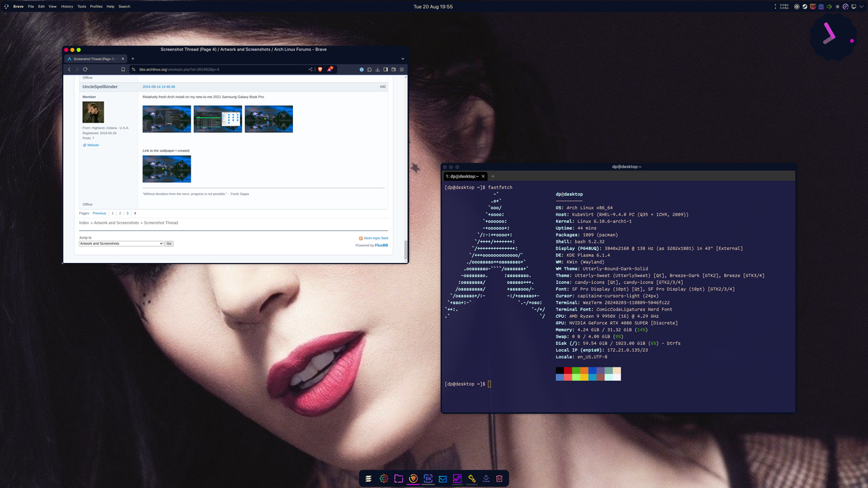Image resolution: width=868 pixels, height=488 pixels.
Task: Go to the Previous page link
Action: click(99, 213)
